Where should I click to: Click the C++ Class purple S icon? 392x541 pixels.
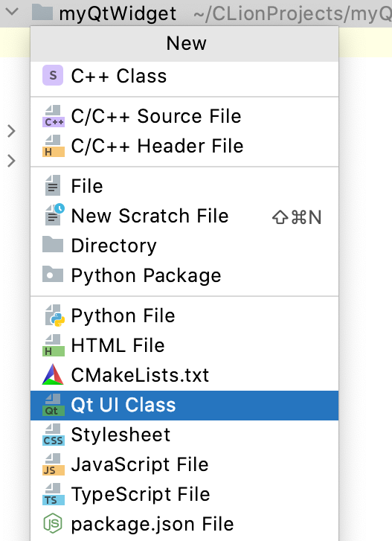53,76
